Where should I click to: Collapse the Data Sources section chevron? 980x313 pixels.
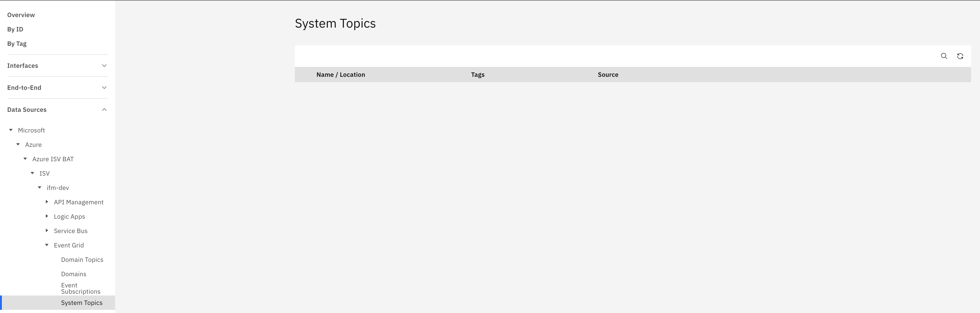tap(104, 110)
